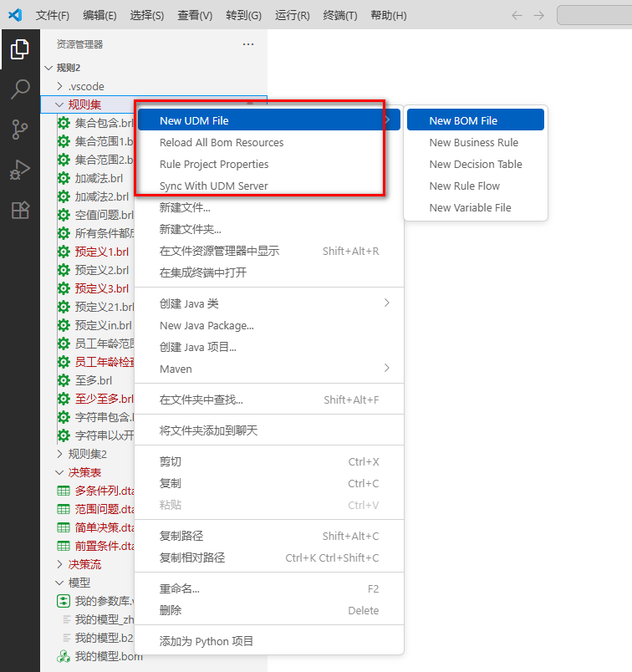Open the 终端(T) menu
Viewport: 632px width, 672px height.
[339, 16]
